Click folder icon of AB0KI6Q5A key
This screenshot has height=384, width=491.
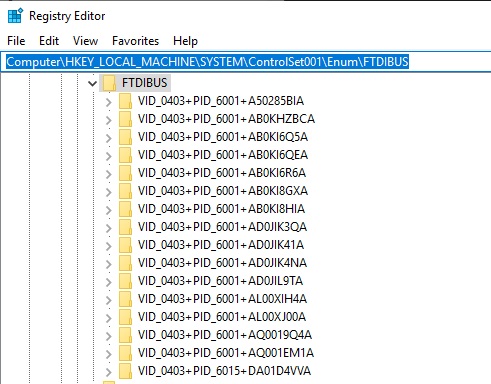[x=125, y=137]
